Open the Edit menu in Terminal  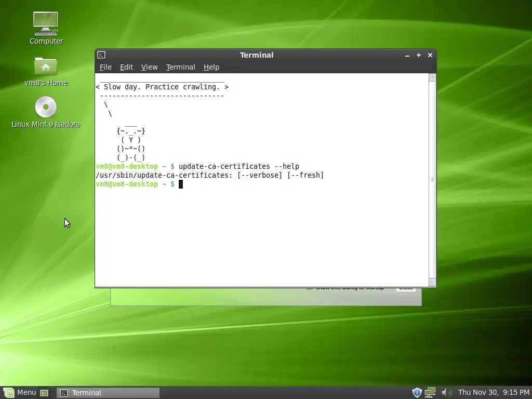pos(126,67)
